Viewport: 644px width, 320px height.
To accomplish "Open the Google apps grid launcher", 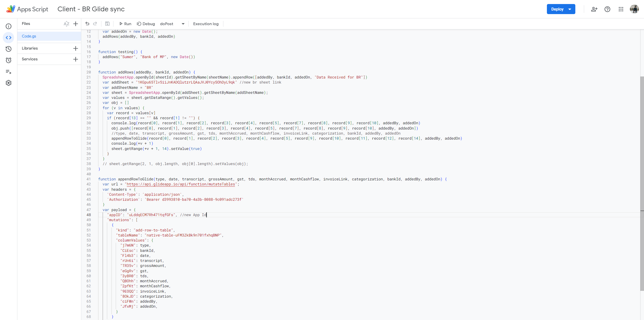I will [621, 9].
